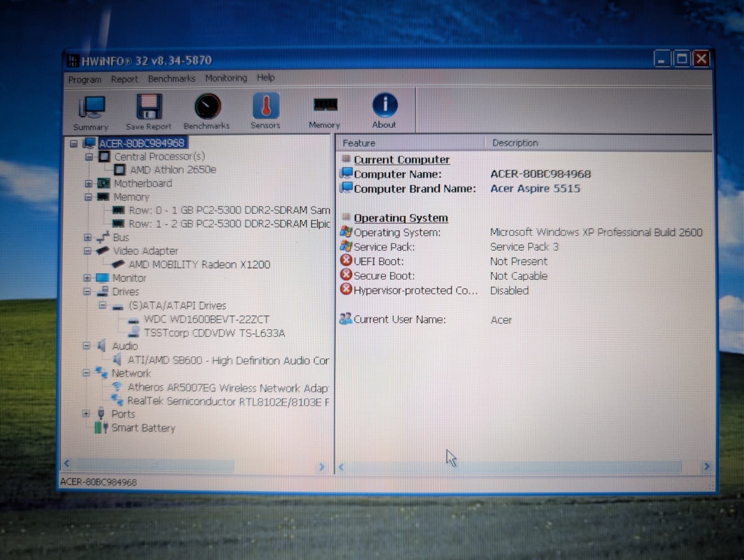Collapse the ACER-80BC984968 root node
Viewport: 744px width, 560px height.
click(x=73, y=143)
